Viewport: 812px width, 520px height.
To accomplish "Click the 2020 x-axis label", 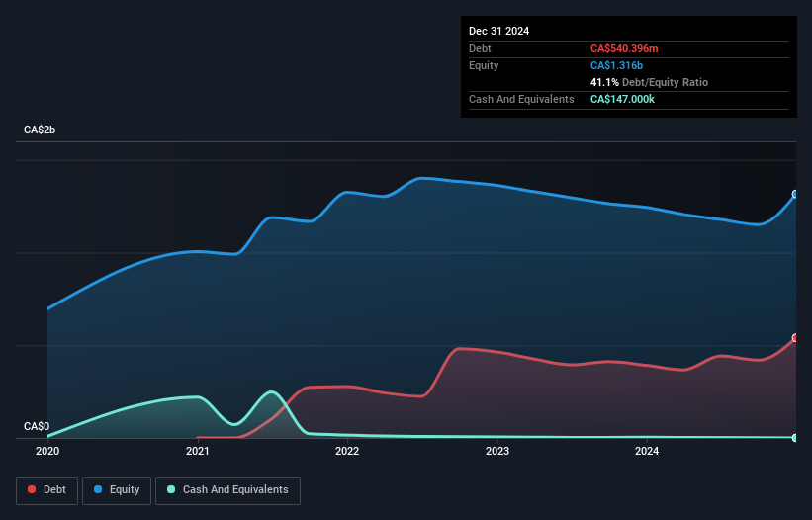I will 47,451.
